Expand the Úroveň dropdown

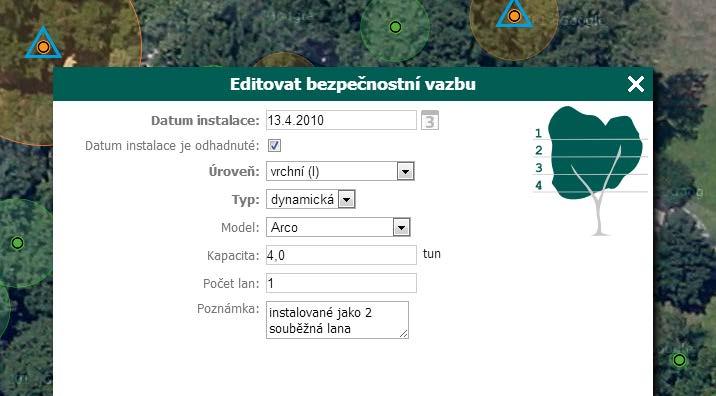coord(340,171)
